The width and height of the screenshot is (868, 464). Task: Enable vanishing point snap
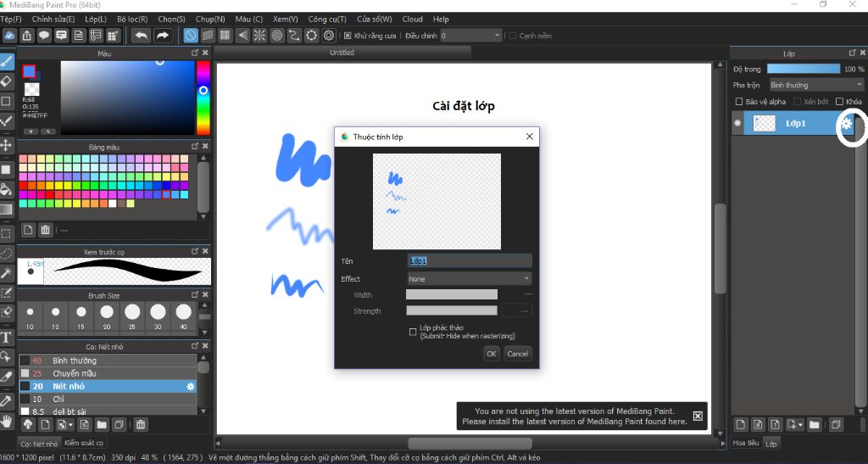click(x=242, y=36)
